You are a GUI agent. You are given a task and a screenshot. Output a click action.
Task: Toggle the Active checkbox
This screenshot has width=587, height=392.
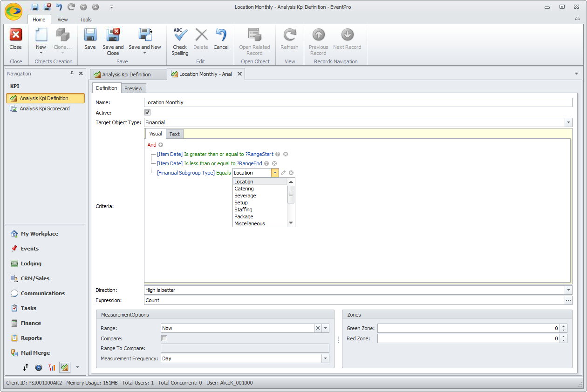click(x=148, y=113)
